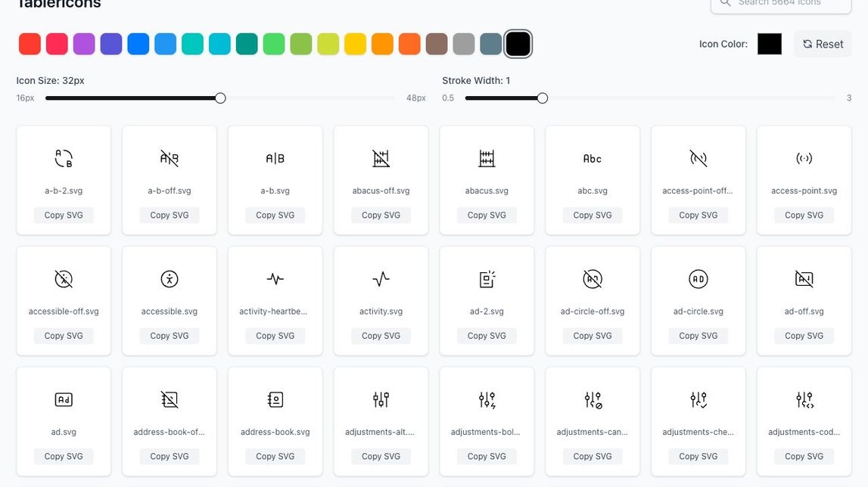Viewport: 868px width, 487px height.
Task: Select the ad-circle icon
Action: click(x=698, y=279)
